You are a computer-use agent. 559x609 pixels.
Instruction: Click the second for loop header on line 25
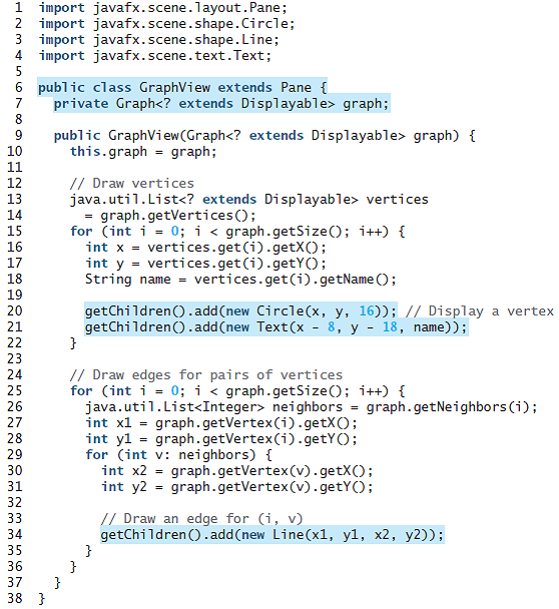(x=238, y=391)
